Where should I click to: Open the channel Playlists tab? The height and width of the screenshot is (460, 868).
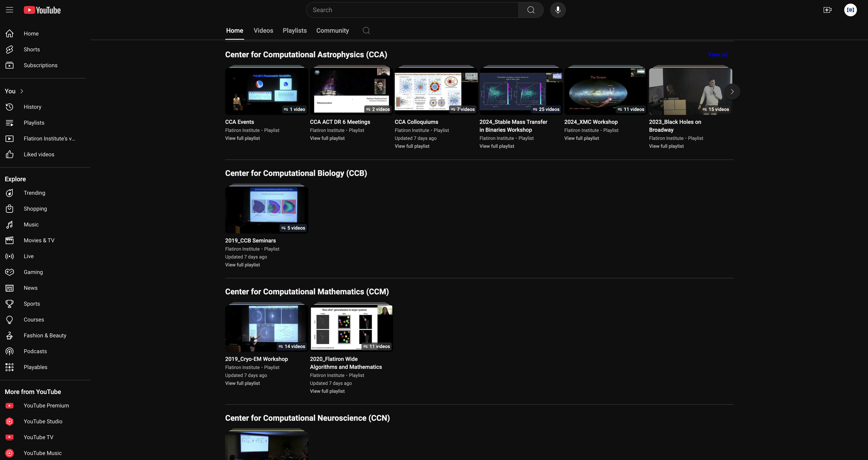pos(294,31)
